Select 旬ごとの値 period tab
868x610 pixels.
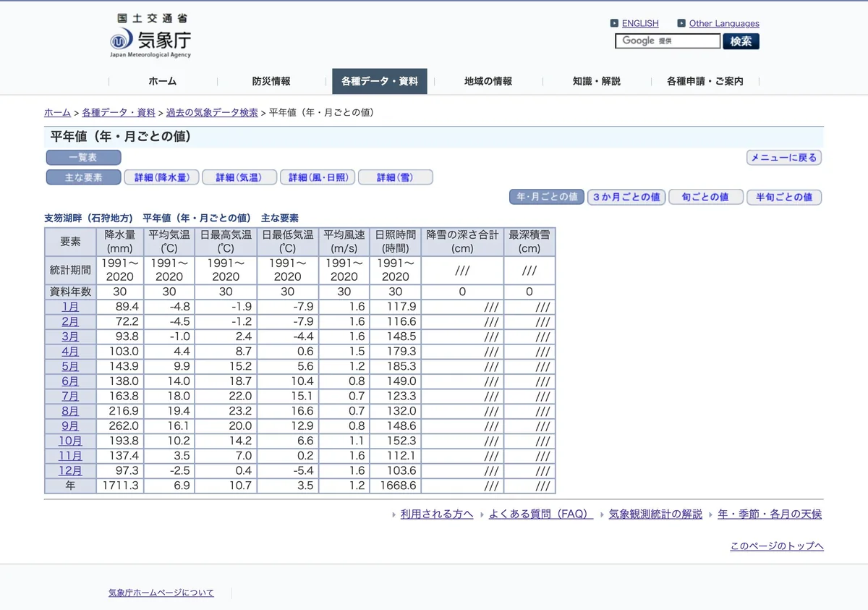coord(706,197)
